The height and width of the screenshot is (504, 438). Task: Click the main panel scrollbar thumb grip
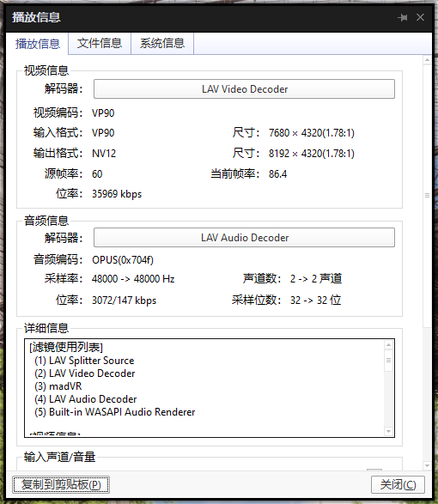[427, 196]
